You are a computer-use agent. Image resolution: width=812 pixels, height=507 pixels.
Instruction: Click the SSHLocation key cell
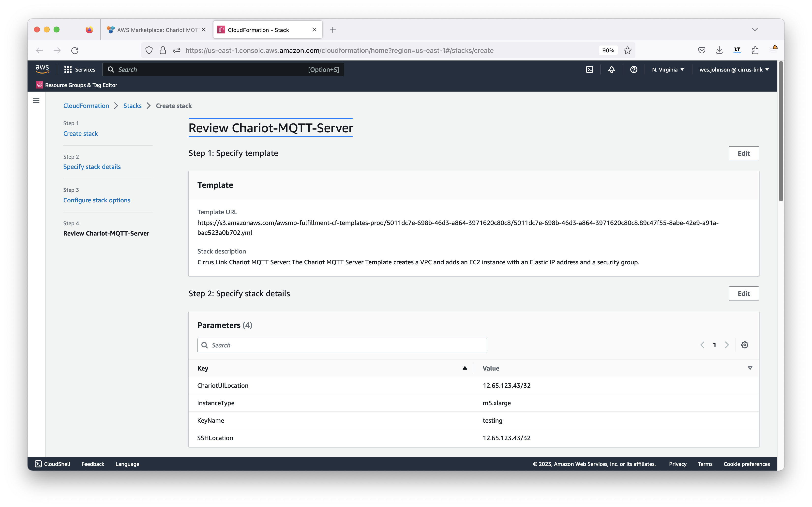point(215,438)
